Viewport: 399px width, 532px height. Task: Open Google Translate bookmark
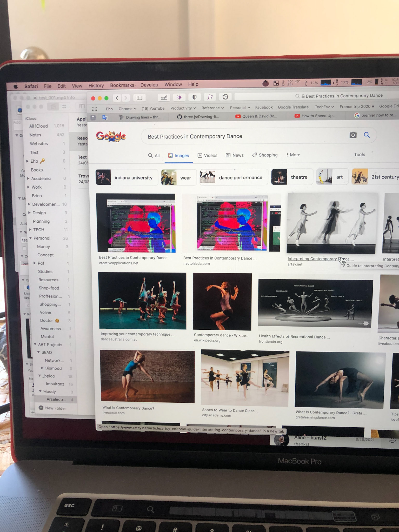[293, 107]
